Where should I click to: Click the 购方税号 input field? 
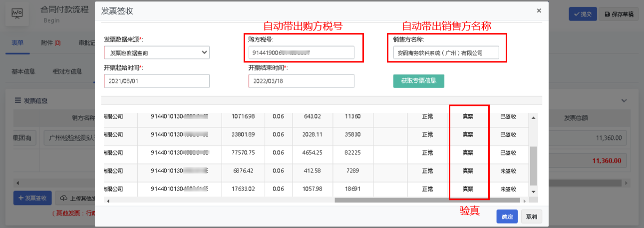pos(301,52)
